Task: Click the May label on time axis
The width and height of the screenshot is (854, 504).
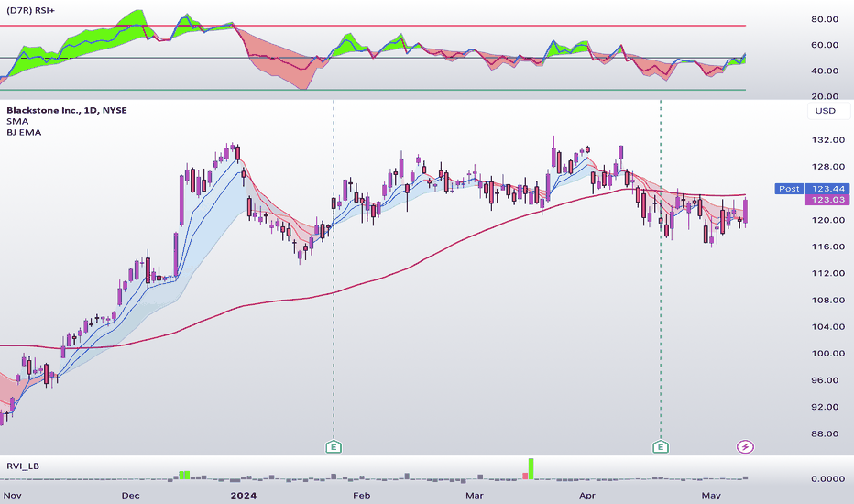Action: (711, 495)
